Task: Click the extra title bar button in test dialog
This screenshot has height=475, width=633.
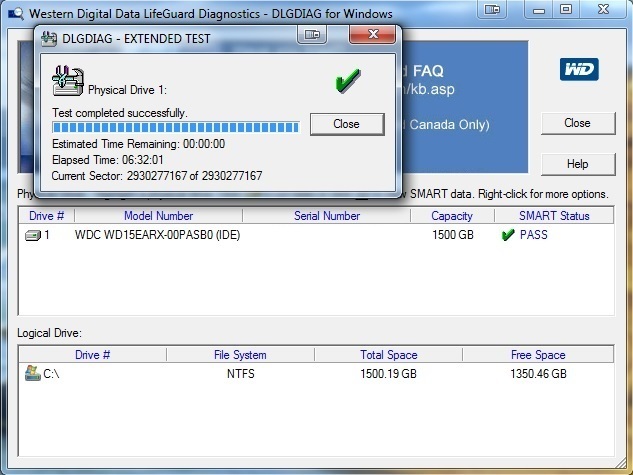Action: pos(312,35)
